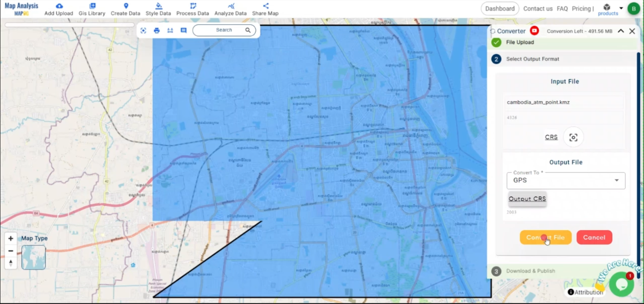This screenshot has height=304, width=644.
Task: Open the Gis Library menu
Action: (x=92, y=9)
